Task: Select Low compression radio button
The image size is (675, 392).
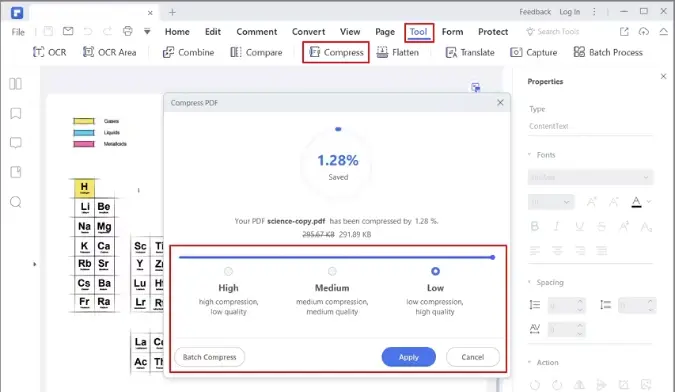Action: (x=435, y=271)
